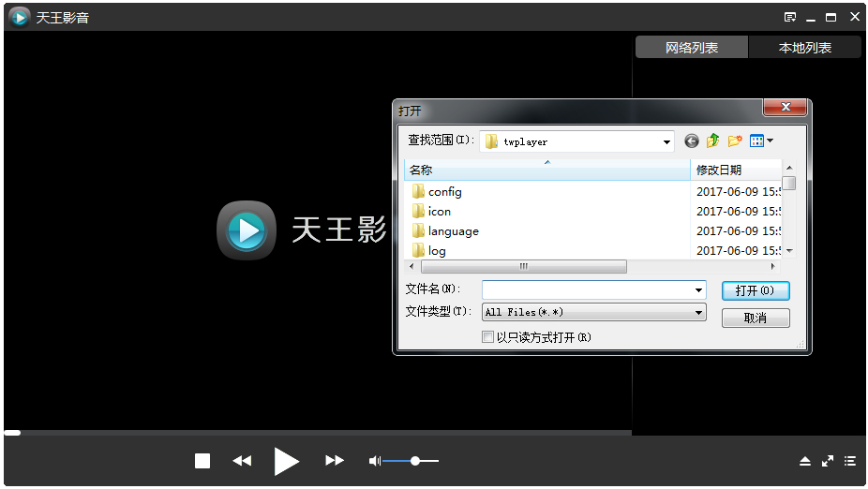This screenshot has width=868, height=489.
Task: Open the 文件类型 All Files dropdown
Action: coord(594,312)
